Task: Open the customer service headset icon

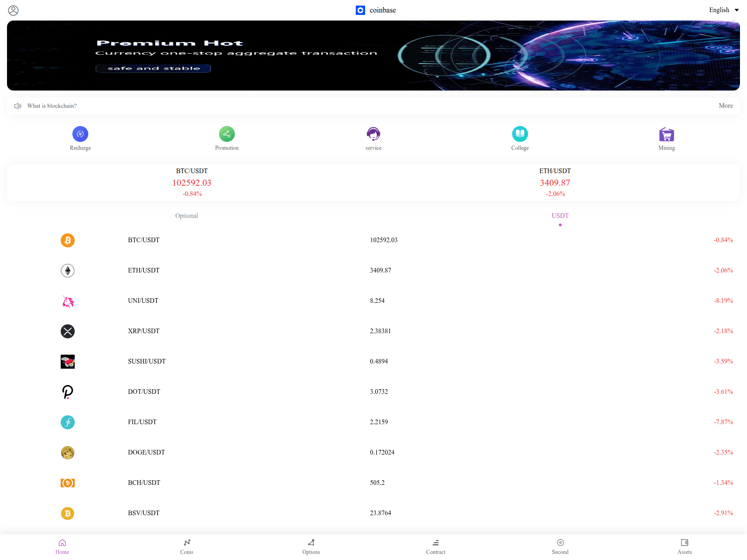Action: point(373,134)
